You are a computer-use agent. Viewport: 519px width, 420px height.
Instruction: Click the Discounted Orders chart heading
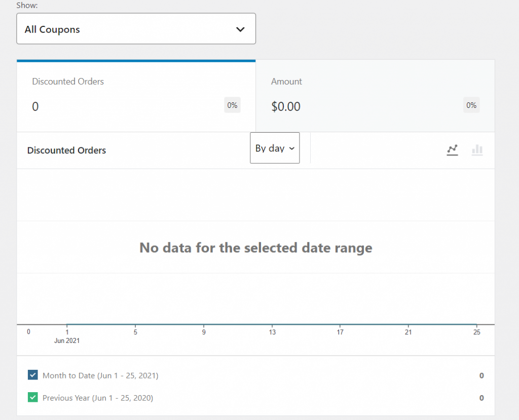[66, 150]
